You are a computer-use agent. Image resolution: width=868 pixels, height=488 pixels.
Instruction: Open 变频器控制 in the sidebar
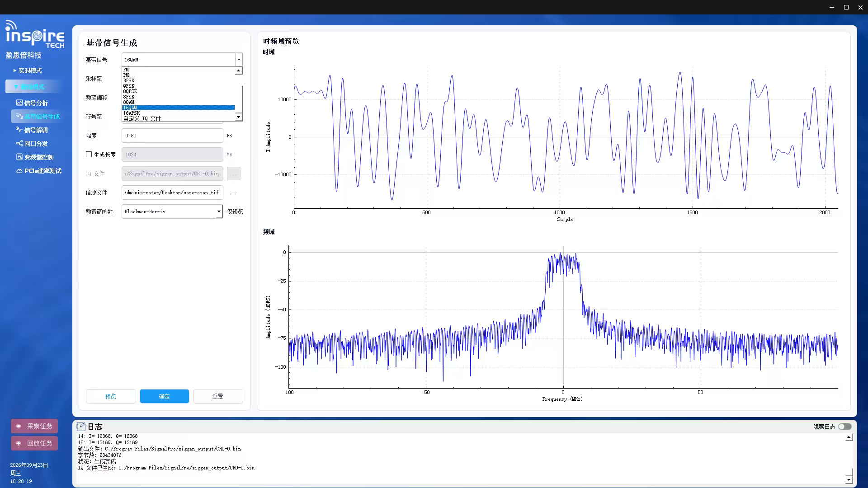click(x=35, y=157)
